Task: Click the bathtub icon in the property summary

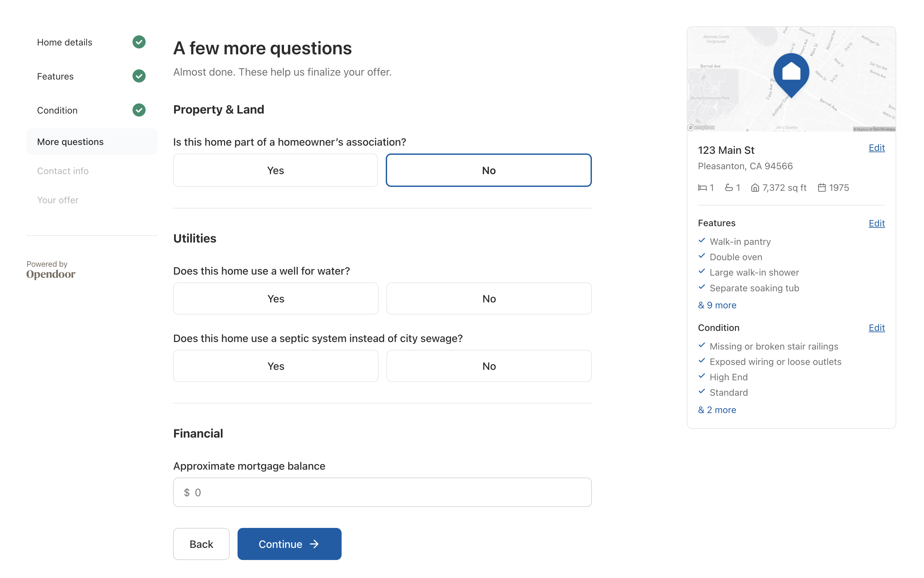Action: click(729, 187)
